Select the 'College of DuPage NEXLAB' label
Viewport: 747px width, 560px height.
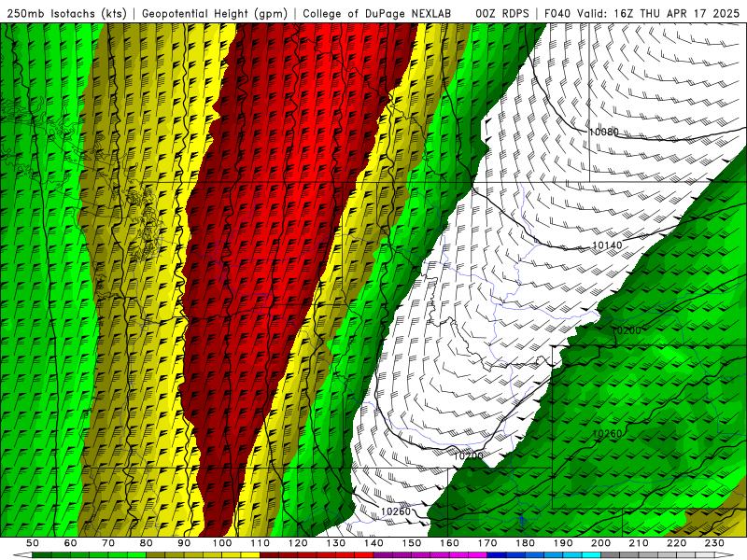pos(377,14)
